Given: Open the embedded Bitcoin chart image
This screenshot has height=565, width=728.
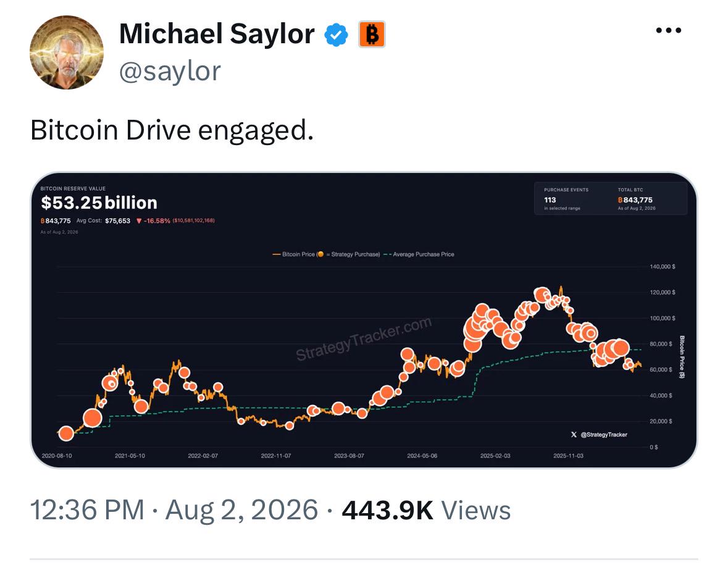Looking at the screenshot, I should tap(364, 320).
